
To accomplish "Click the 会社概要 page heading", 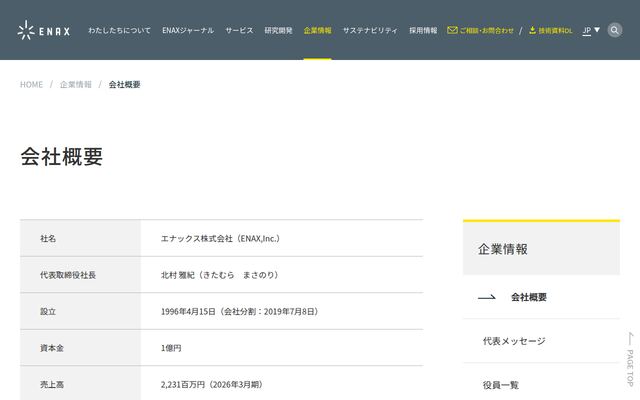I will [62, 156].
